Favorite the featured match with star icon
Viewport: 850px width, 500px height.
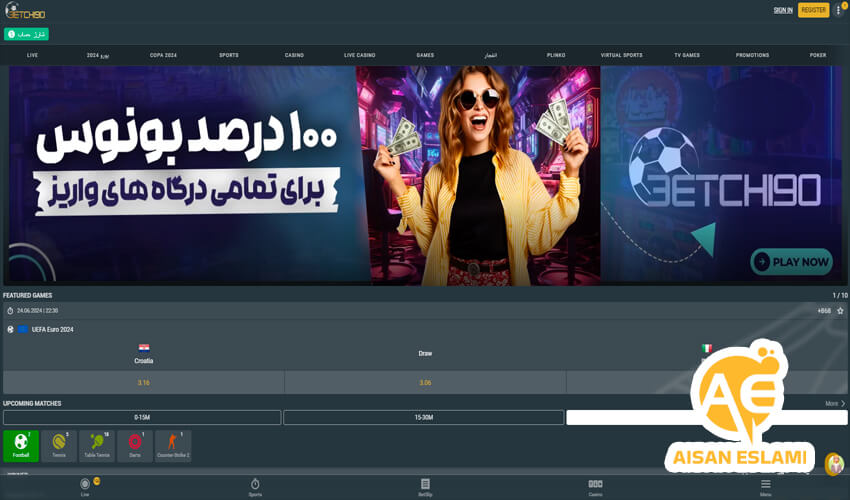[840, 311]
